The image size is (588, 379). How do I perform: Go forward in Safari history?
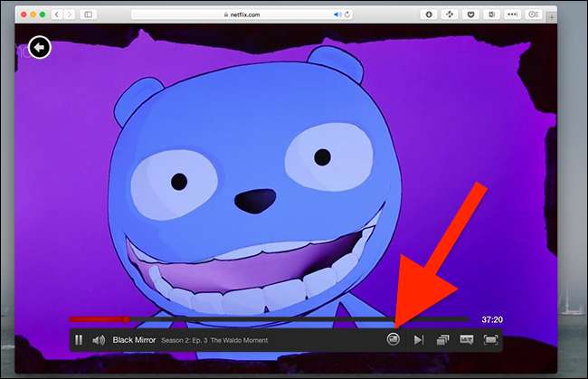pyautogui.click(x=69, y=14)
